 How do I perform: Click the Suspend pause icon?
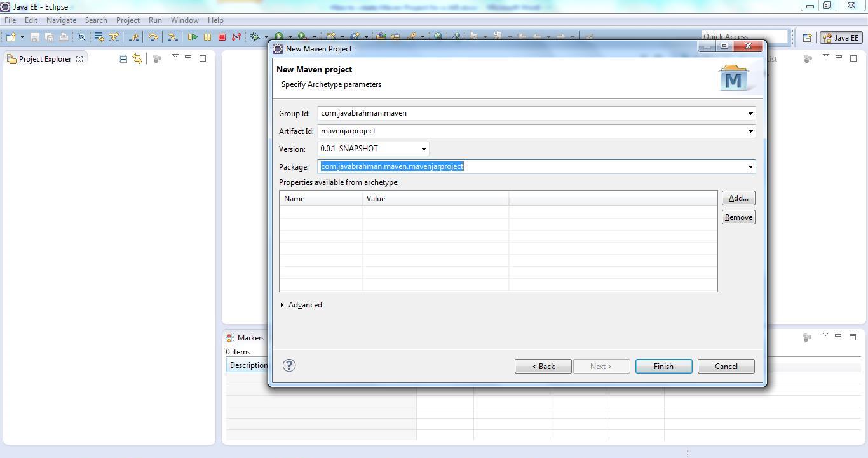[x=207, y=37]
